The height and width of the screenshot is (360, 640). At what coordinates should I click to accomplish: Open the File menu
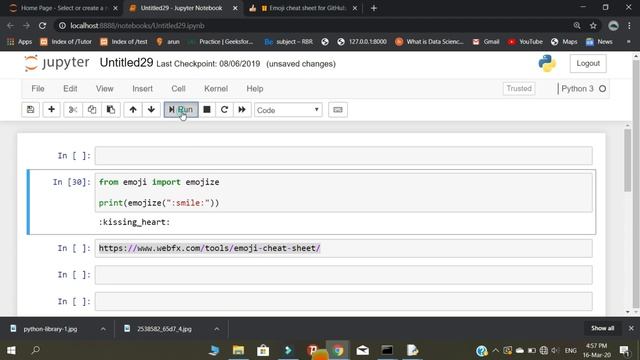pyautogui.click(x=38, y=89)
